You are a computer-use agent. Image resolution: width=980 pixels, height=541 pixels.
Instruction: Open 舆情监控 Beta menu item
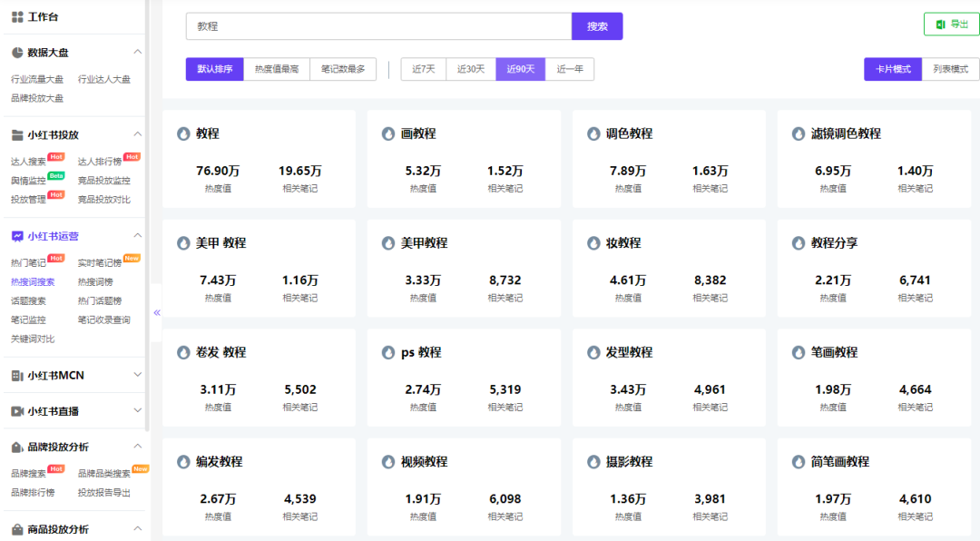[28, 181]
